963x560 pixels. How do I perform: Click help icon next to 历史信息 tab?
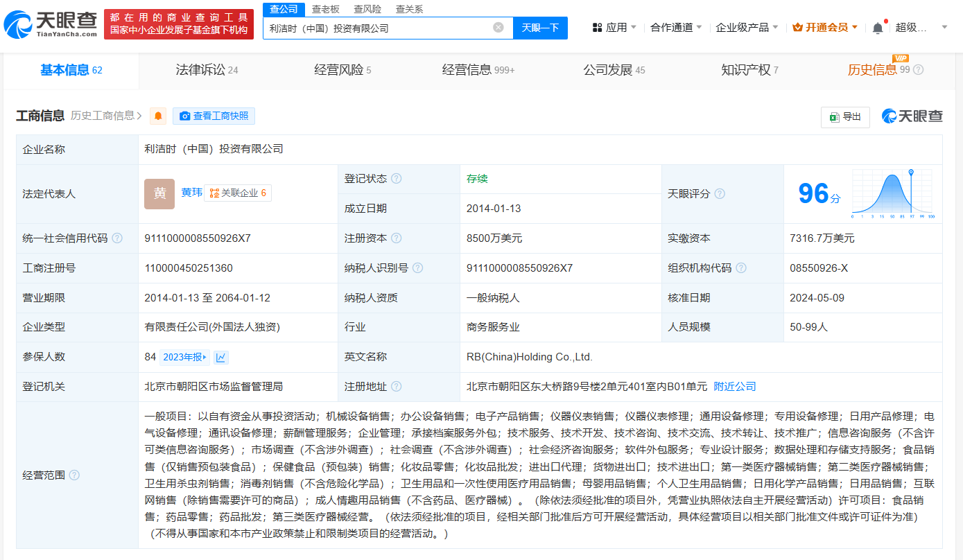tap(919, 70)
